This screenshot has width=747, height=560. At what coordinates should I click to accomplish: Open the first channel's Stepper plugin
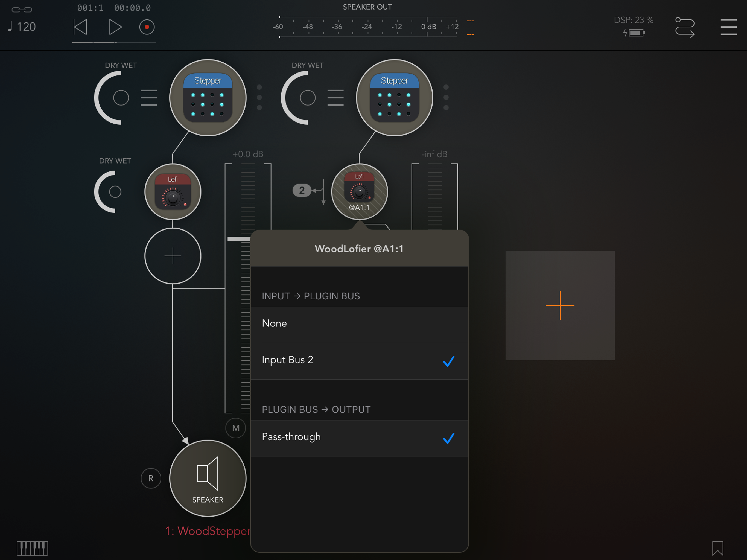pyautogui.click(x=208, y=98)
